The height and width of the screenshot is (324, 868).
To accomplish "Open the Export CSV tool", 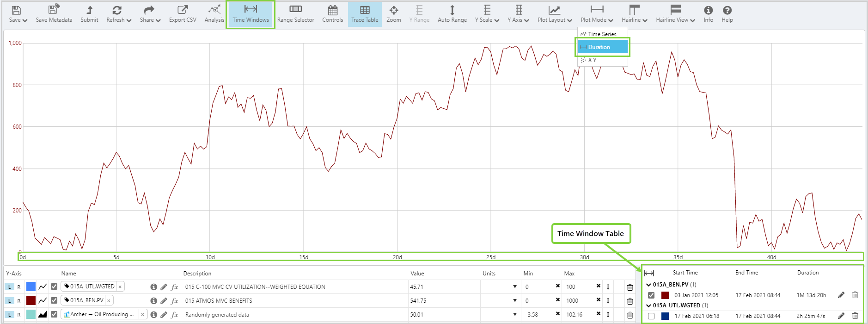I will tap(183, 14).
